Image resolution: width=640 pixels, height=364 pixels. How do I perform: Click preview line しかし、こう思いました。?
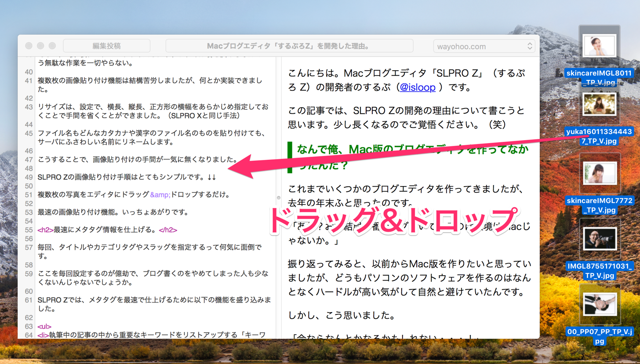pos(343,315)
